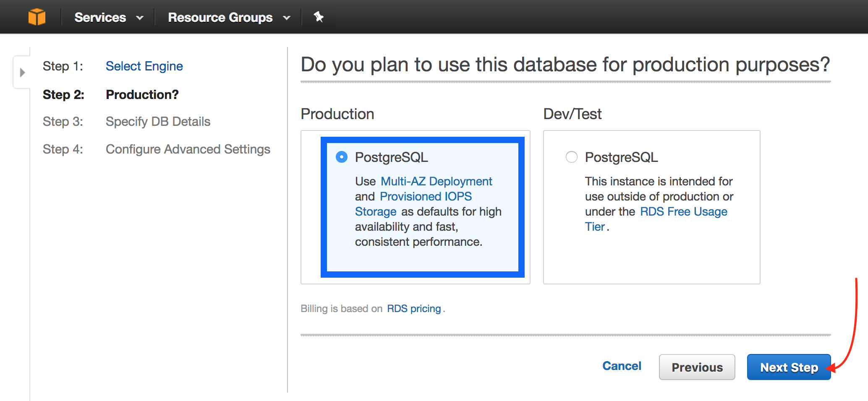Open Step 3 Specify DB Details

click(158, 122)
